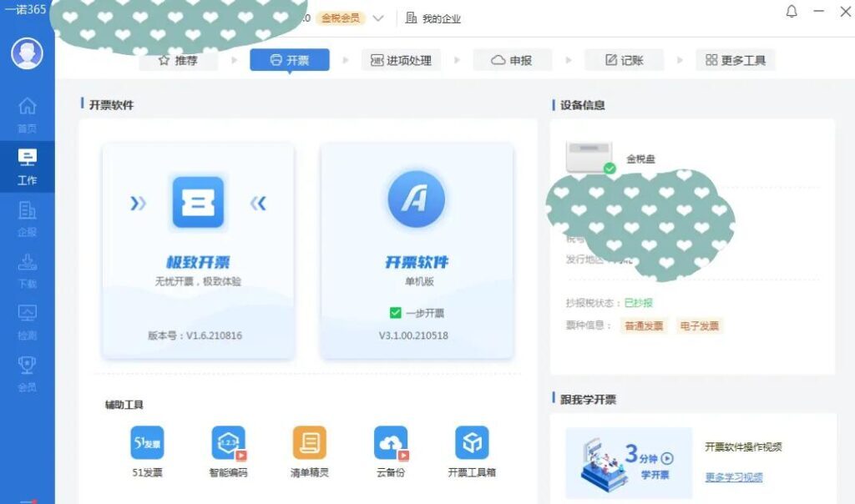Open the 51发票 tool

pos(147,451)
